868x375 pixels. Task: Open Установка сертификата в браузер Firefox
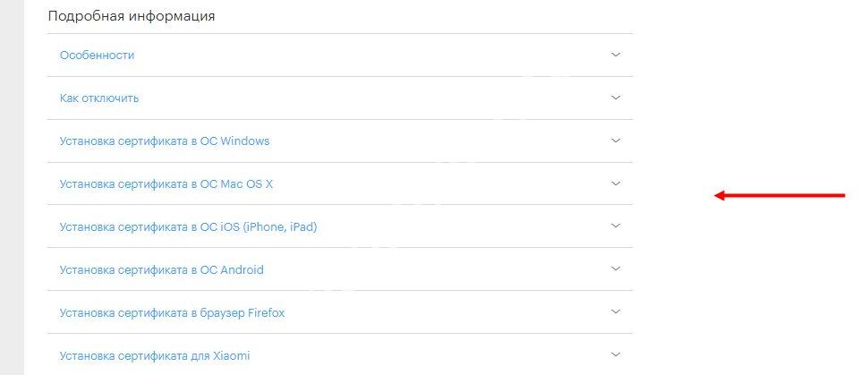click(172, 313)
